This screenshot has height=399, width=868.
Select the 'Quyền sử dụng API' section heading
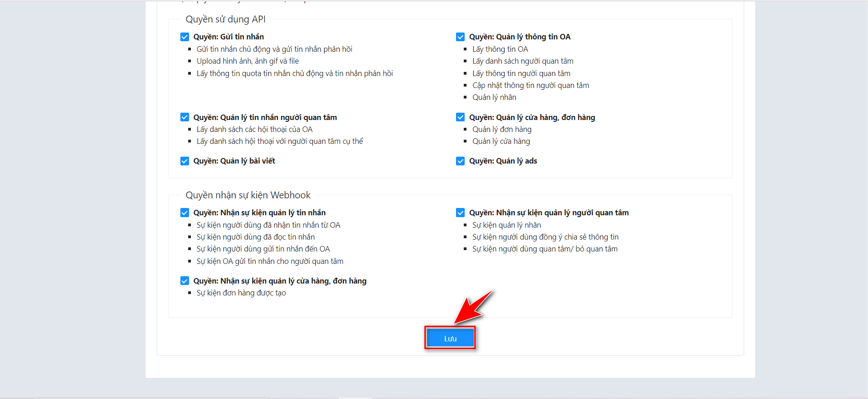coord(225,19)
